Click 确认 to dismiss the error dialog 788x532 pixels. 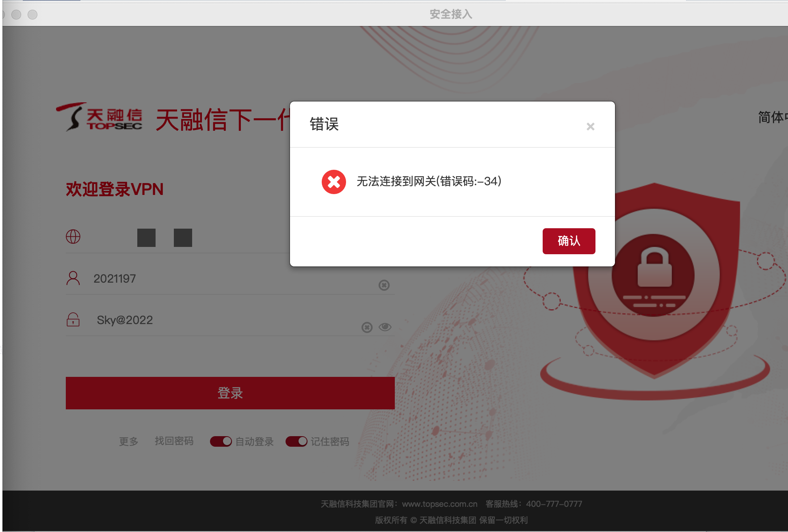pos(567,240)
